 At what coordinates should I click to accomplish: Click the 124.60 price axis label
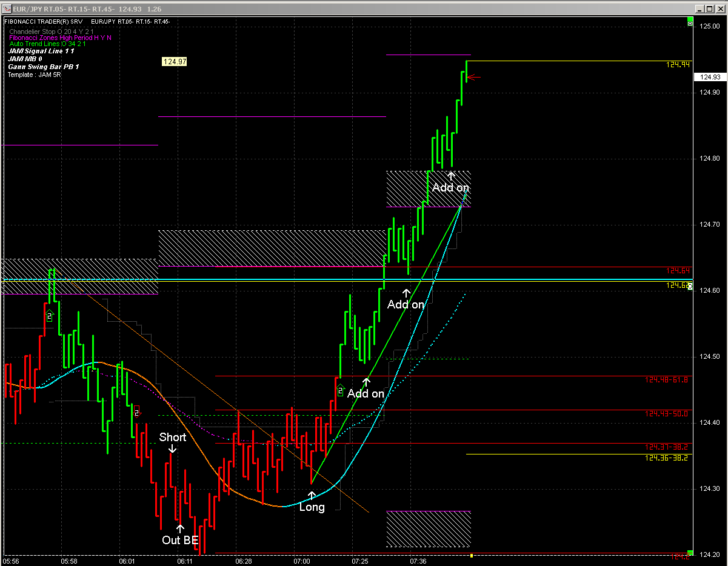709,291
